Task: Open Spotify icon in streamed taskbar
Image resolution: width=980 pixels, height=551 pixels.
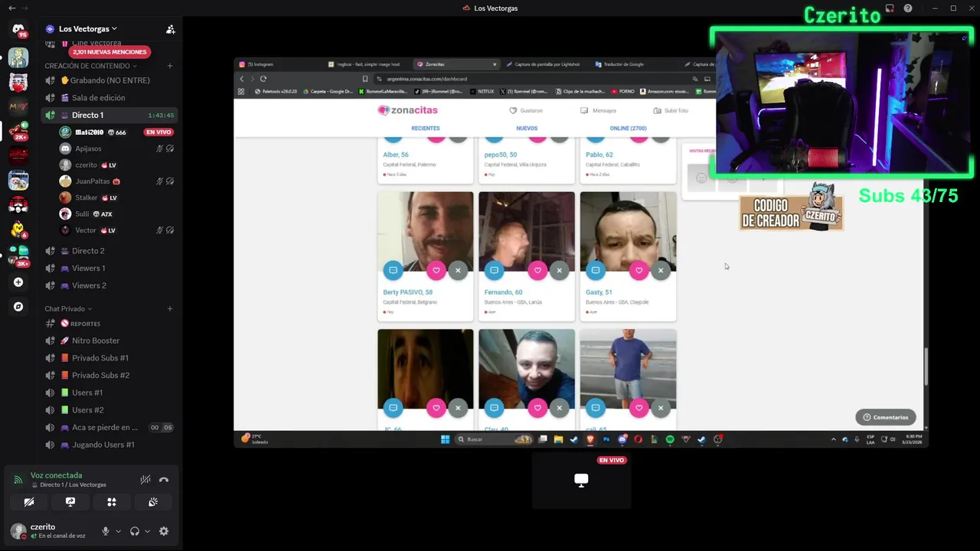Action: coord(670,439)
